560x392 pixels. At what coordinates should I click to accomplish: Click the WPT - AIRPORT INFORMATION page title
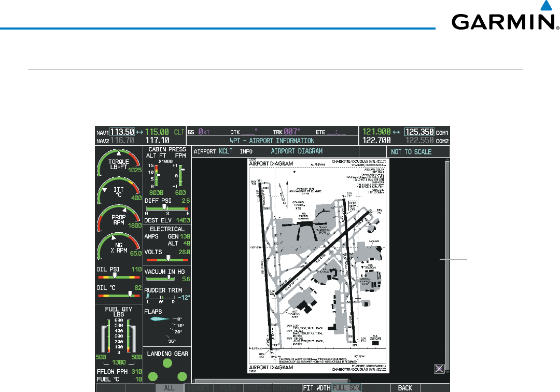point(272,141)
